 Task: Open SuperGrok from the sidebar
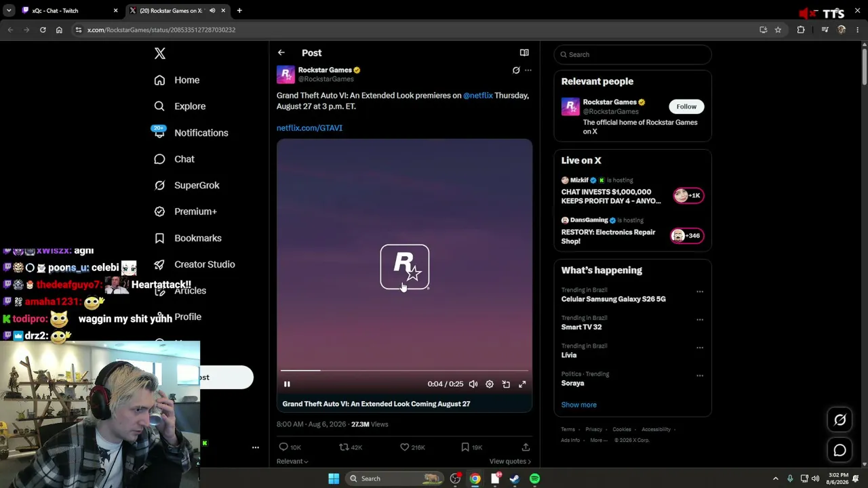186,185
